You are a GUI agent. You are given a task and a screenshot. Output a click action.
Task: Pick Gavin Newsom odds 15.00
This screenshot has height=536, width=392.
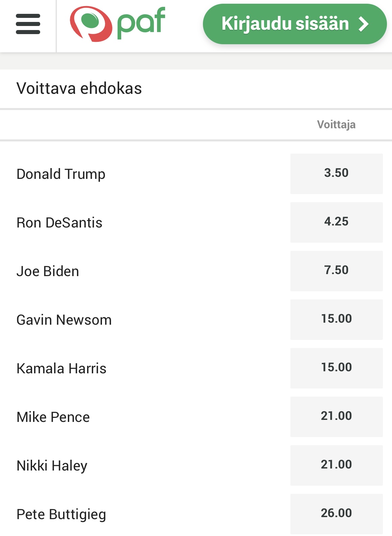click(336, 319)
